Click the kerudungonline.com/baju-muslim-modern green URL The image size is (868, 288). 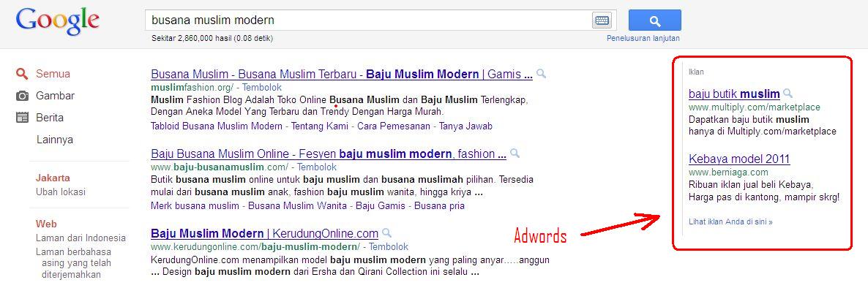(255, 246)
